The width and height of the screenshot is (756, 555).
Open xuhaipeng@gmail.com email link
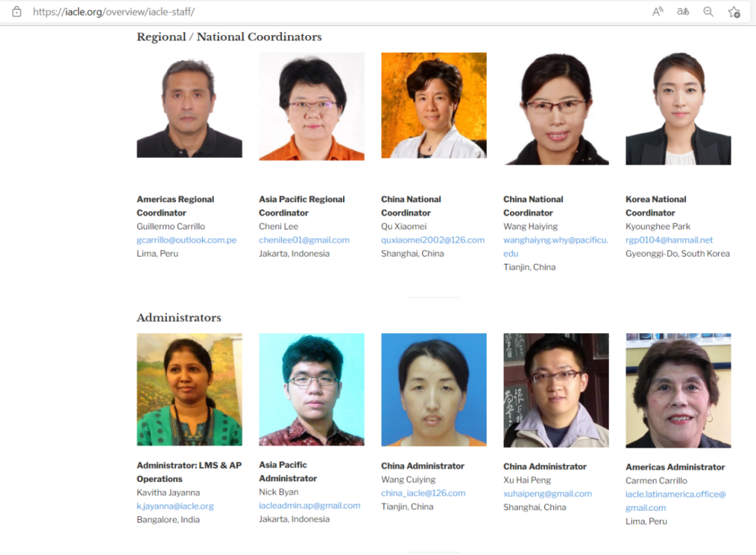[548, 493]
